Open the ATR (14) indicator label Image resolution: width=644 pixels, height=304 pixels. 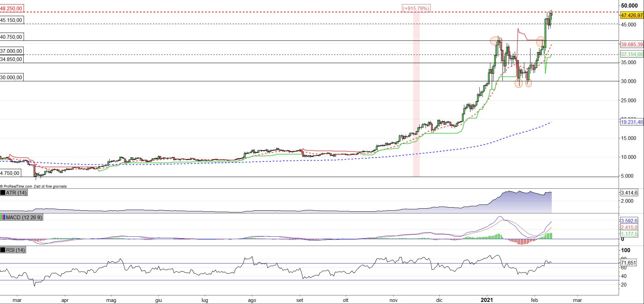point(16,193)
